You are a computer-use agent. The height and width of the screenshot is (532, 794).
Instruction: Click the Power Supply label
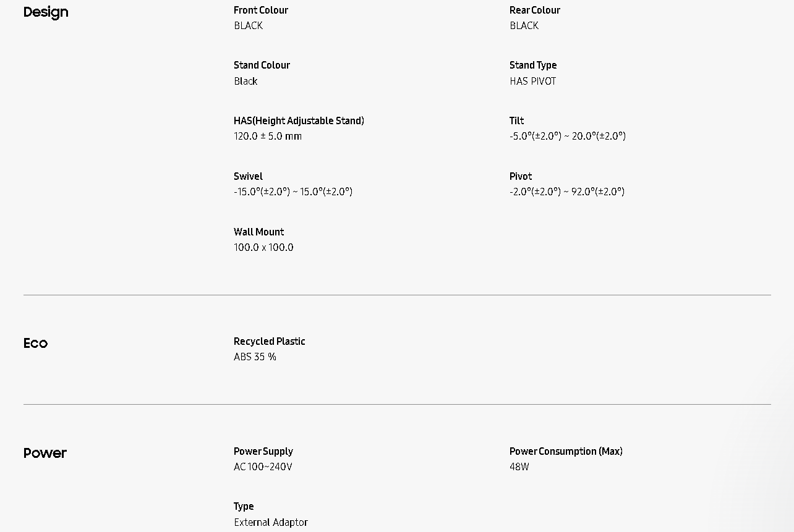(x=263, y=451)
